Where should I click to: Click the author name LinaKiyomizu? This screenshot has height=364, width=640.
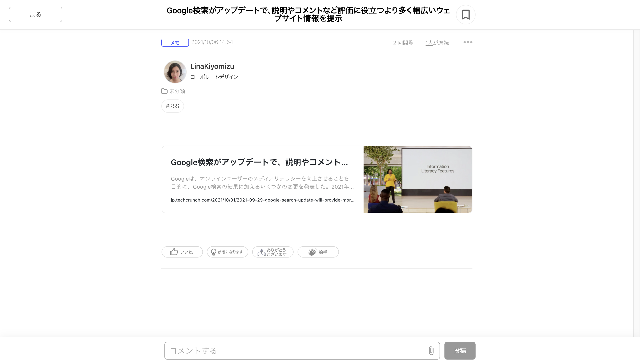tap(212, 66)
